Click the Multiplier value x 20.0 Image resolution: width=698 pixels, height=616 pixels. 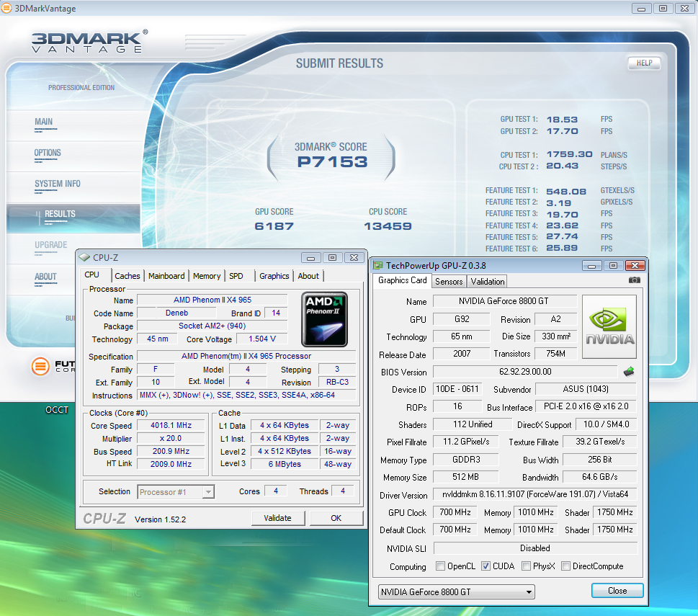coord(171,439)
